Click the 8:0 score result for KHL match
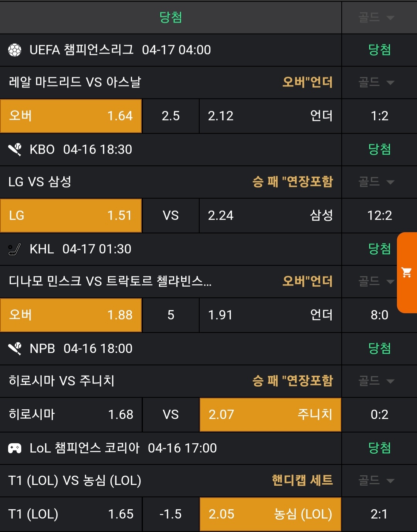 (379, 315)
